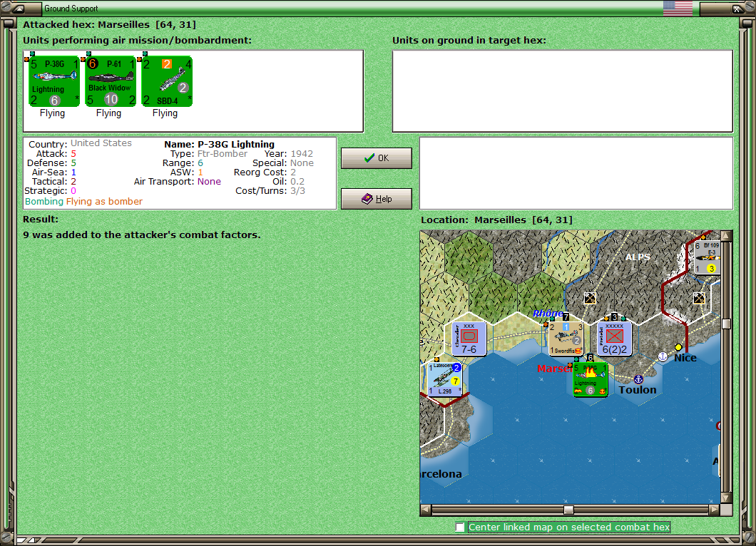Click the 6(2)2 army counter on the map
The image size is (756, 546).
click(x=614, y=339)
